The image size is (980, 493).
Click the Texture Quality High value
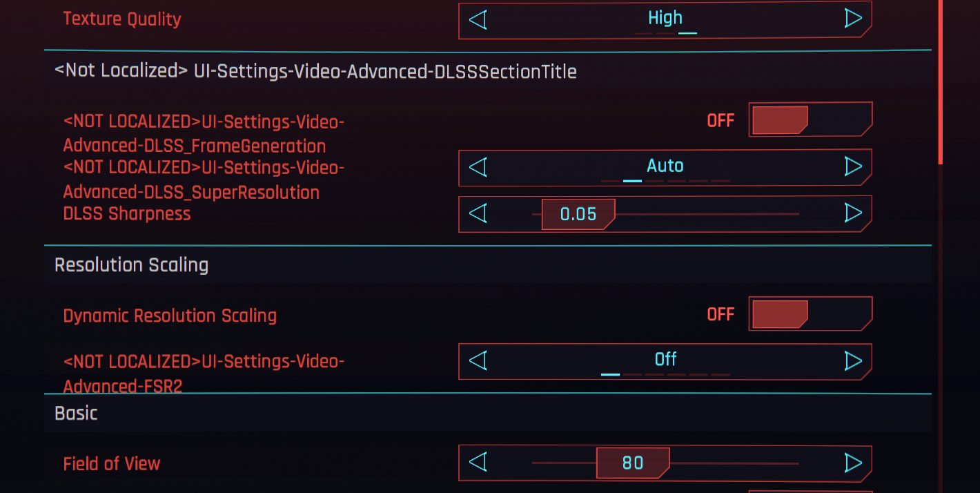pos(665,18)
